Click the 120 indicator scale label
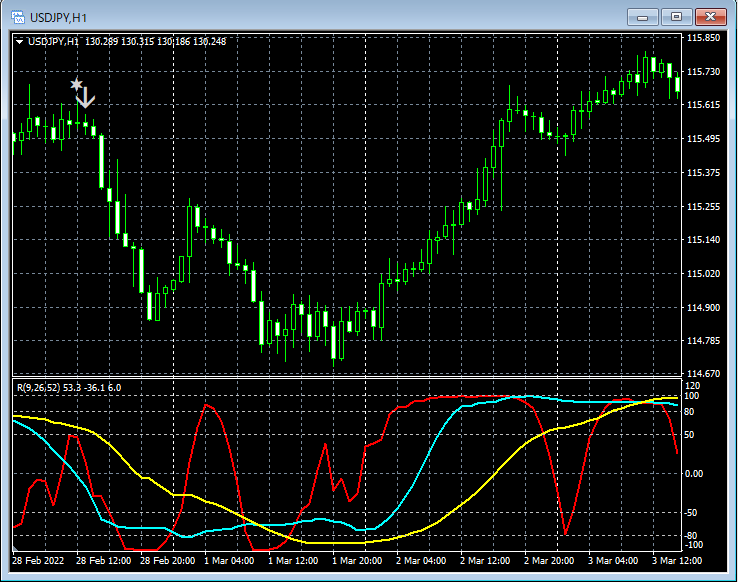 coord(692,386)
